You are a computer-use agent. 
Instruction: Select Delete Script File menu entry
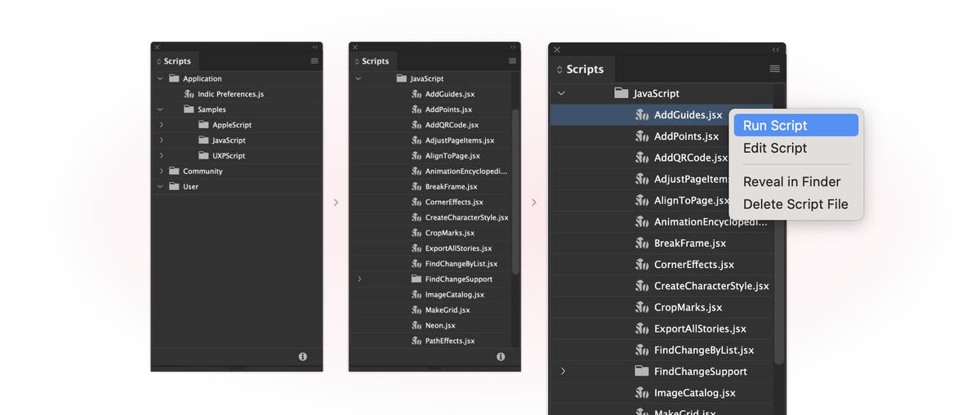pos(795,204)
